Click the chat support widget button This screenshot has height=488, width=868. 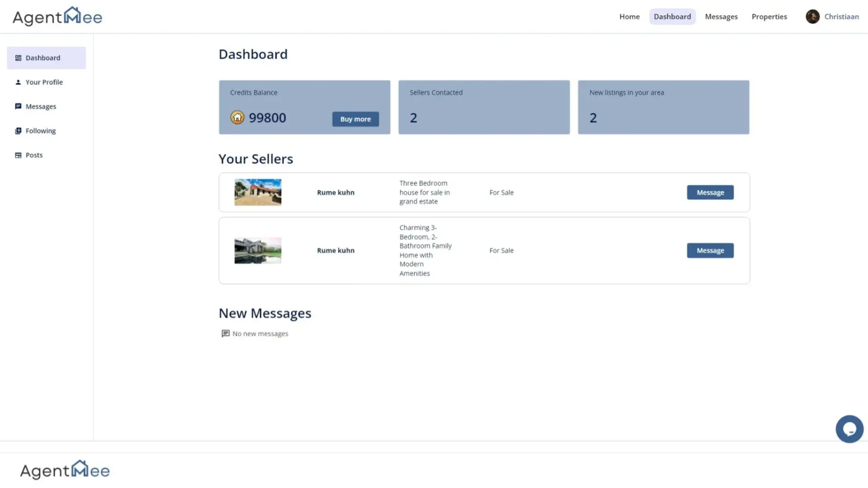click(x=849, y=429)
